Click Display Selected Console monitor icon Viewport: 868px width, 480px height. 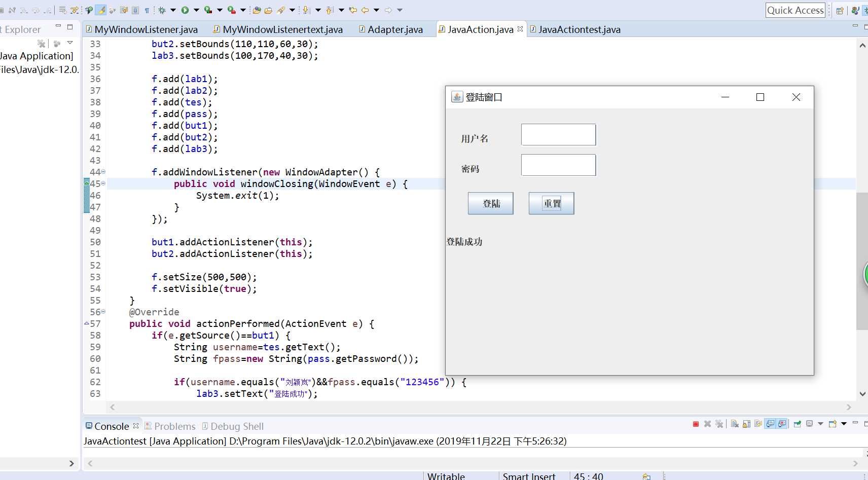coord(809,424)
